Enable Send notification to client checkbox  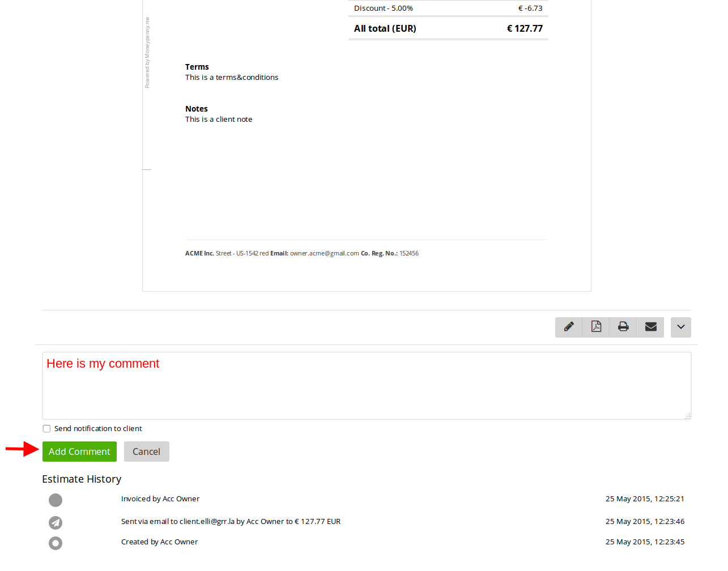(x=46, y=429)
